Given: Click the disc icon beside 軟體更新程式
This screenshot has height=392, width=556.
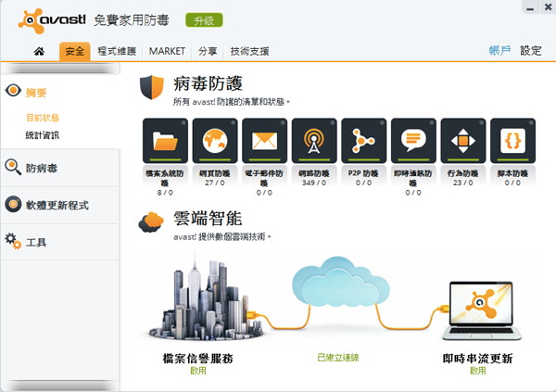Looking at the screenshot, I should 13,204.
